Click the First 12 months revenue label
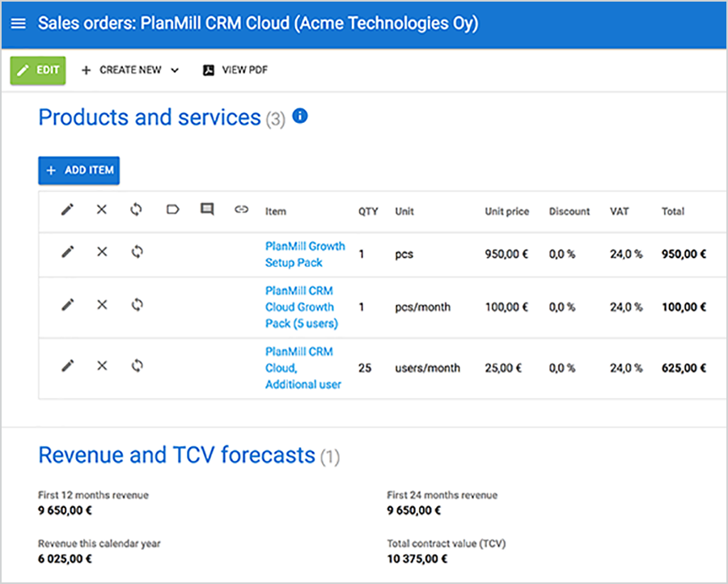The height and width of the screenshot is (584, 728). (x=93, y=495)
